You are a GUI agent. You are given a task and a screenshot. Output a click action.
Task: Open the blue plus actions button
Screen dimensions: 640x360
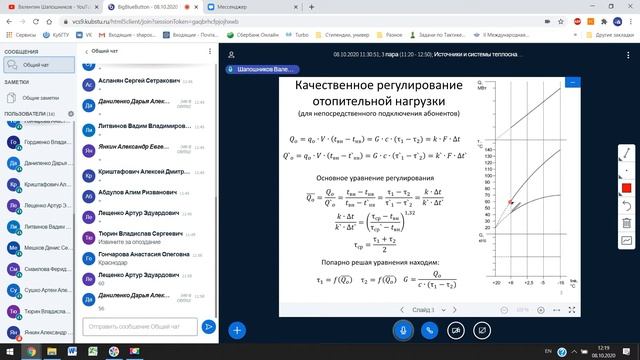[x=237, y=330]
